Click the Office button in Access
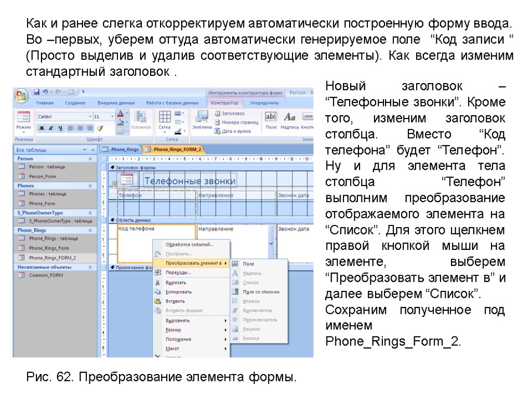Image resolution: width=532 pixels, height=399 pixels. (21, 96)
